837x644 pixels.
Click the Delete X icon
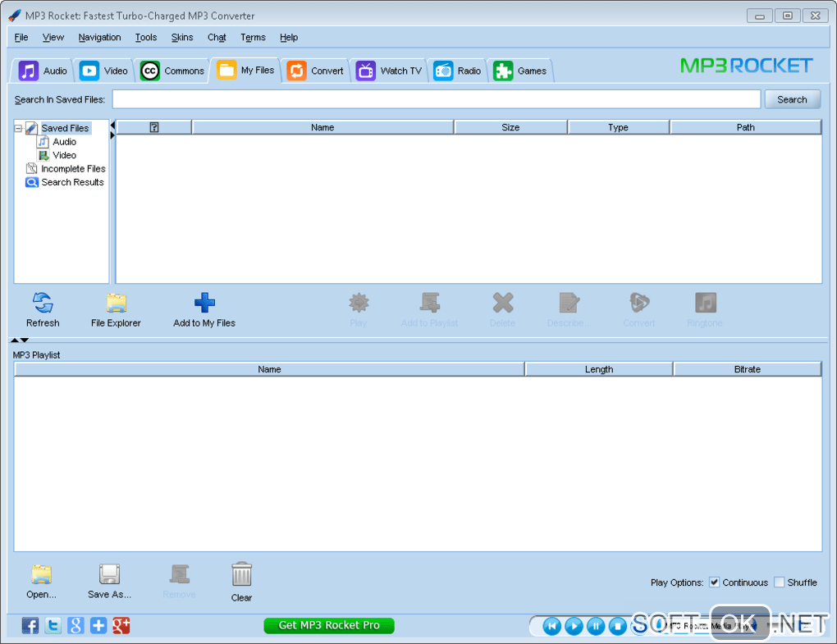[x=503, y=303]
